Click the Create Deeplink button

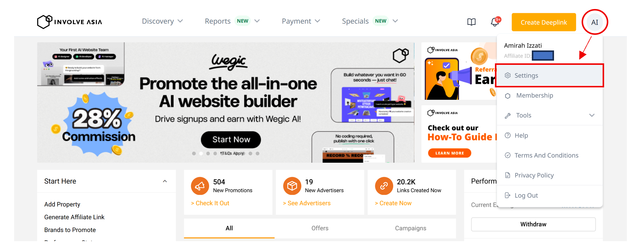pos(544,22)
